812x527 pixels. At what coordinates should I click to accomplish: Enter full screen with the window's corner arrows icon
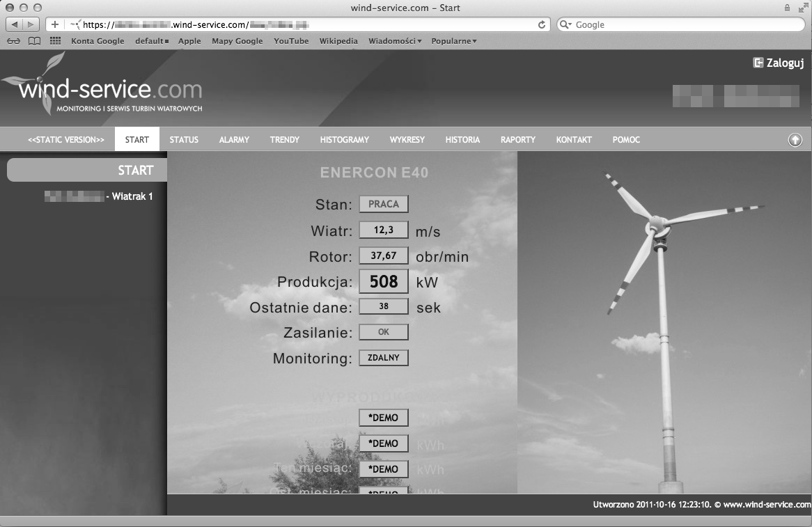tap(803, 8)
